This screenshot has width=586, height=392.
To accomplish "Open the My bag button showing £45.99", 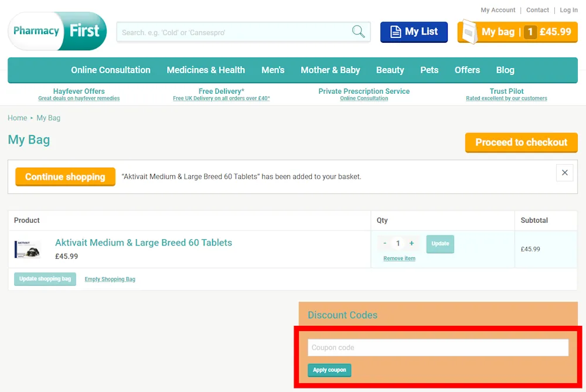I will point(517,32).
